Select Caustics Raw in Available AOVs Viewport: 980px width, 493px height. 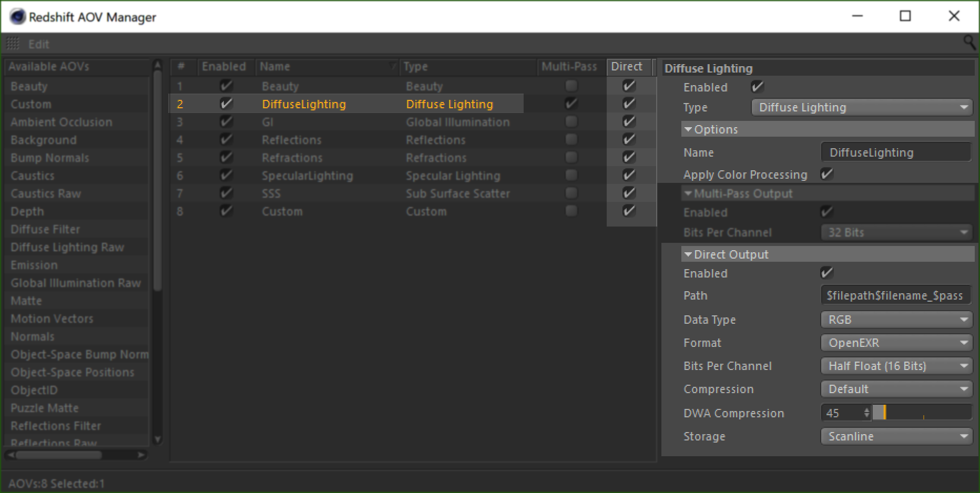(46, 193)
